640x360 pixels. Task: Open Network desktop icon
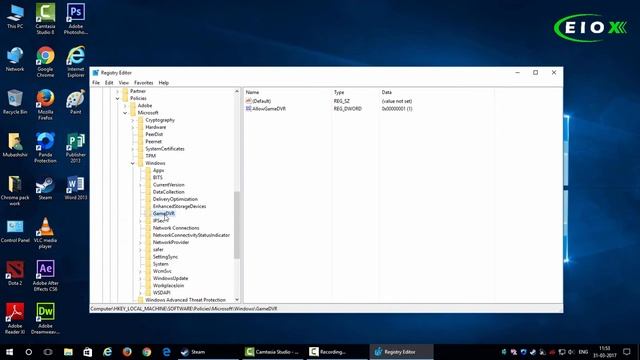(x=15, y=59)
